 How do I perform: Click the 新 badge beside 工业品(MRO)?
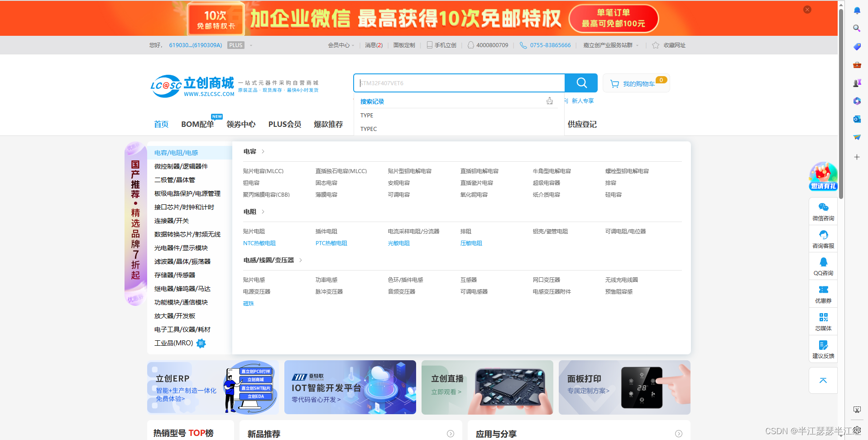201,343
